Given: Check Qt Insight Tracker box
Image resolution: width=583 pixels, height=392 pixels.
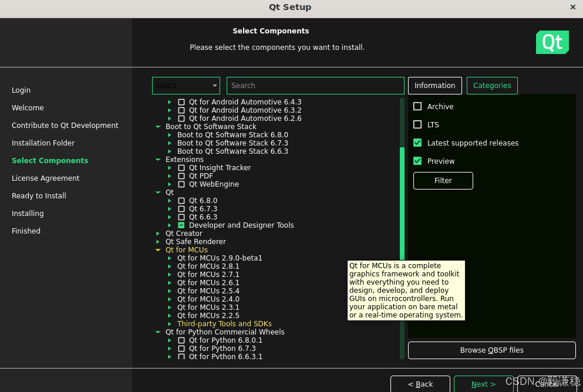Looking at the screenshot, I should [181, 168].
